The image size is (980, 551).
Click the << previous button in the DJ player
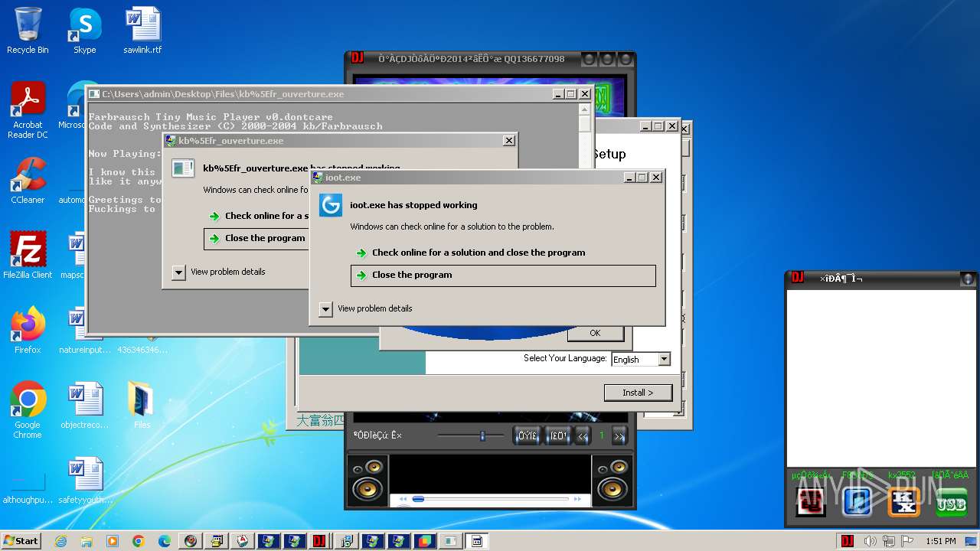583,435
